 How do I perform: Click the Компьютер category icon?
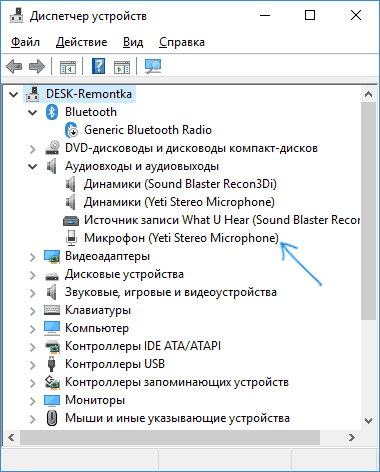coord(52,328)
